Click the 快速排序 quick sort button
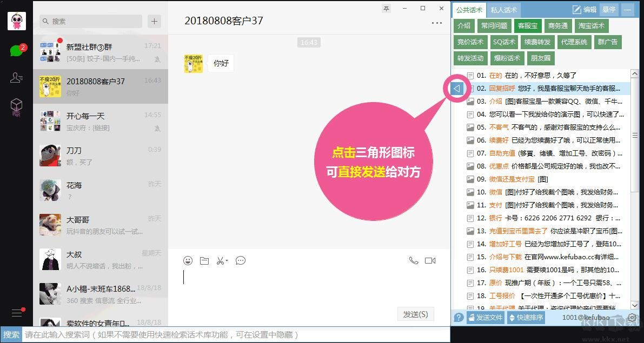 (526, 318)
